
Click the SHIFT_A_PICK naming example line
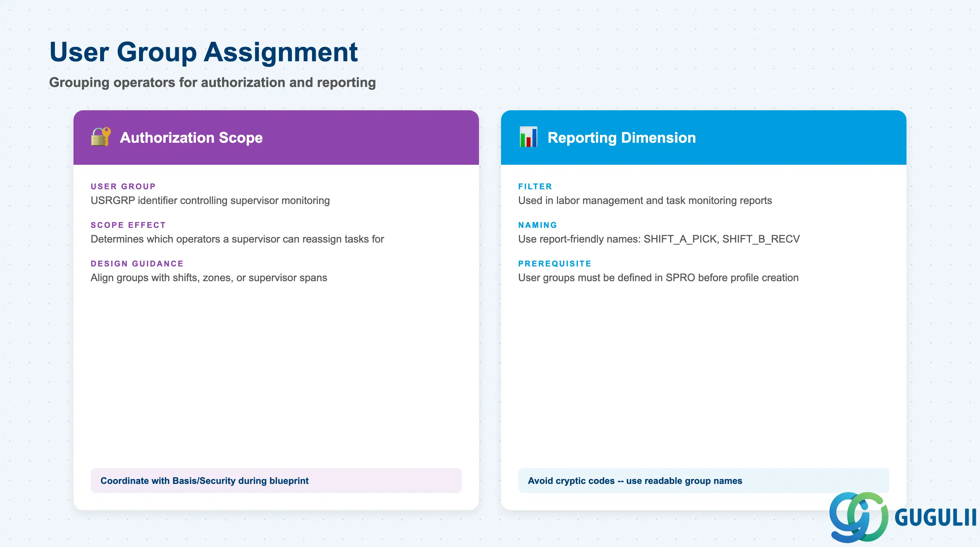pos(659,239)
